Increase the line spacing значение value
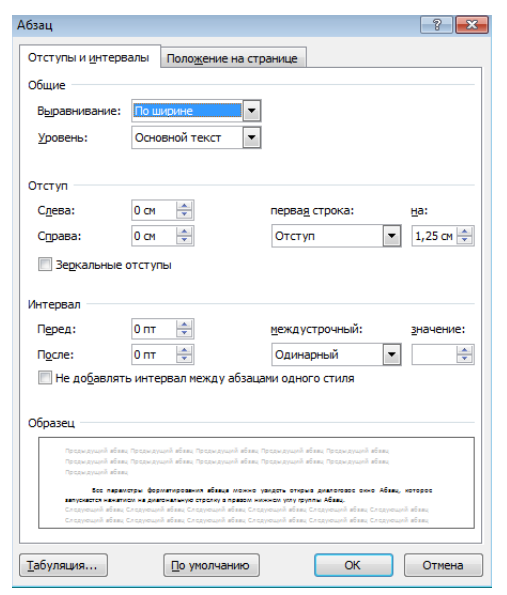 click(x=464, y=351)
